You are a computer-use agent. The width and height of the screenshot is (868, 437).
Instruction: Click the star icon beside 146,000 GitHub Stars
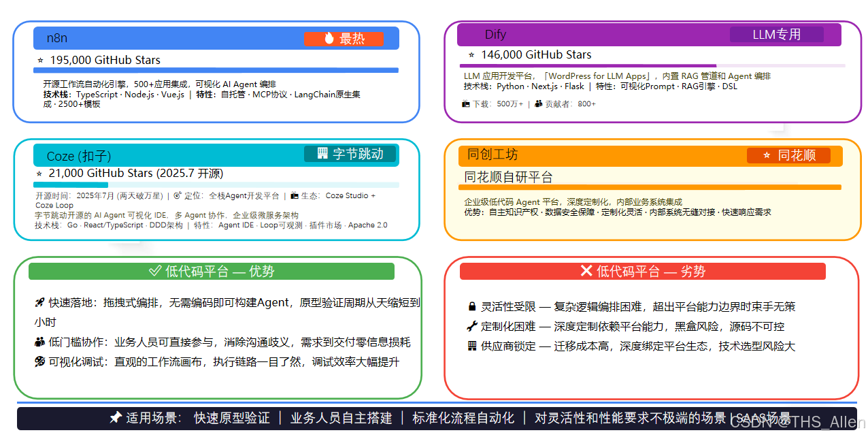(471, 55)
